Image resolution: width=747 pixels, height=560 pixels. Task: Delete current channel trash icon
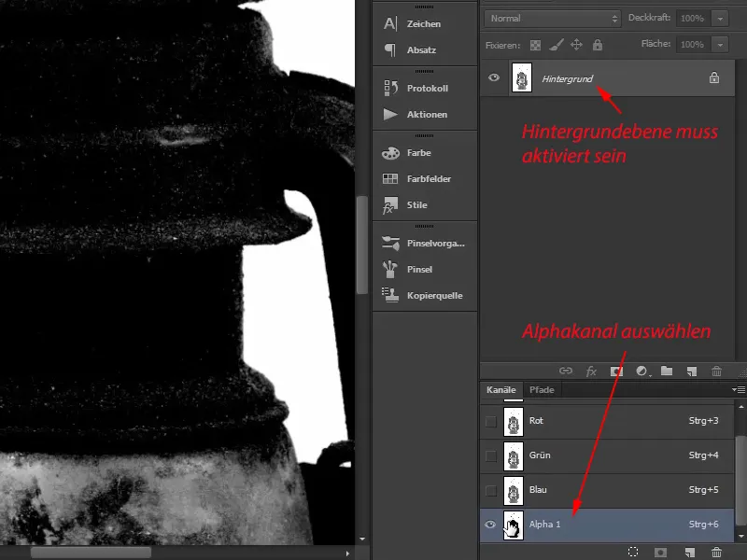(716, 552)
